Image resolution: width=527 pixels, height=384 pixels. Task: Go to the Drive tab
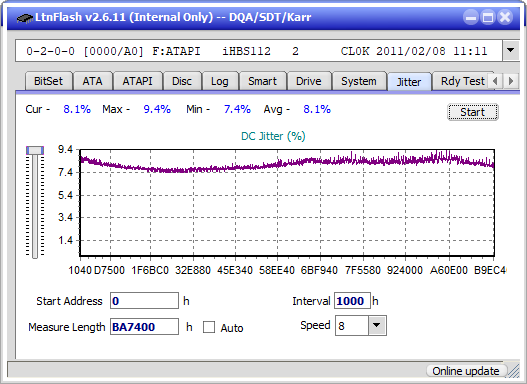pyautogui.click(x=309, y=81)
